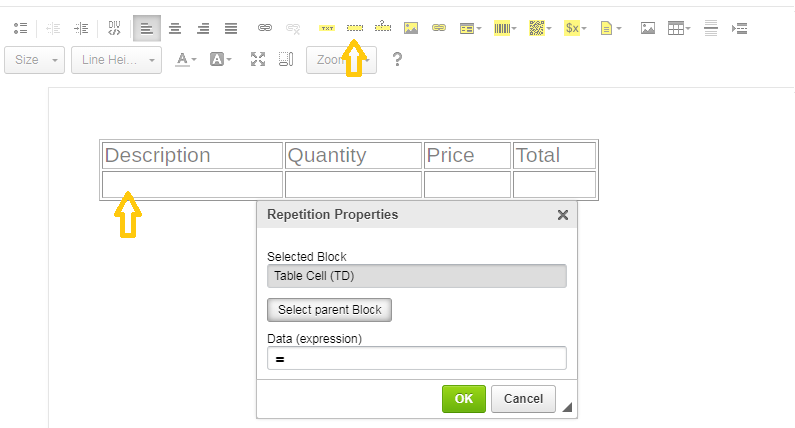Justify the text

click(x=231, y=28)
